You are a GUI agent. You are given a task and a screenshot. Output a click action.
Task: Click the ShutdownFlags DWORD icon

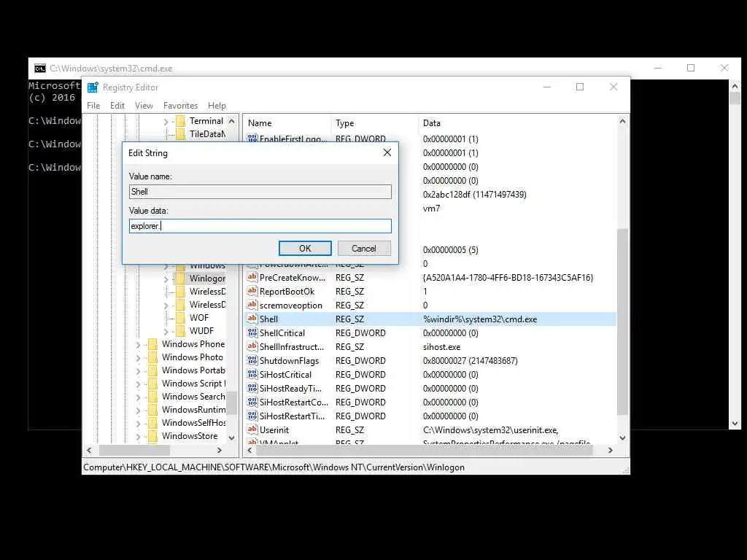click(x=252, y=360)
